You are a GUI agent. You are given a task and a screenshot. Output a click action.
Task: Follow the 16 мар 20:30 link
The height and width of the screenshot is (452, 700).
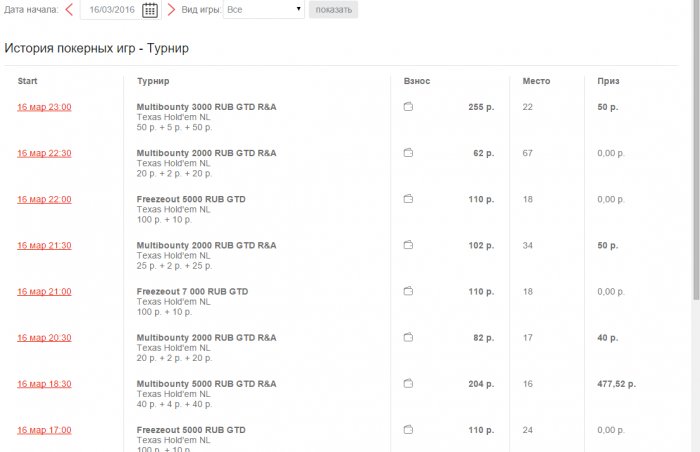point(44,338)
